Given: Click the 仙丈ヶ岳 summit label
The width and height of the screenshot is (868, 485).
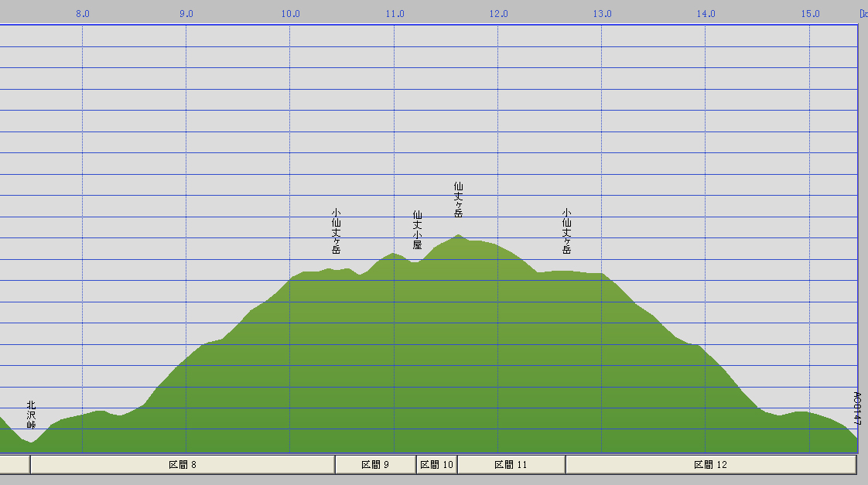Looking at the screenshot, I should click(x=458, y=200).
